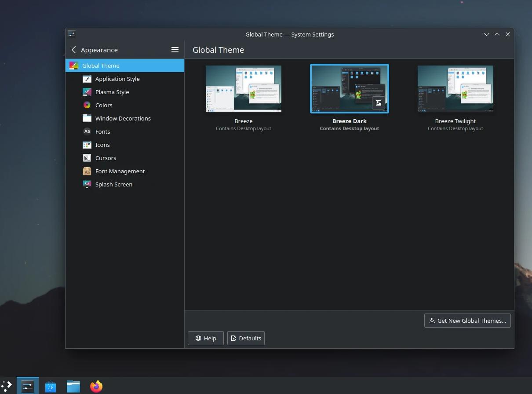The width and height of the screenshot is (532, 394).
Task: Open the Window Decorations icon
Action: pos(87,118)
